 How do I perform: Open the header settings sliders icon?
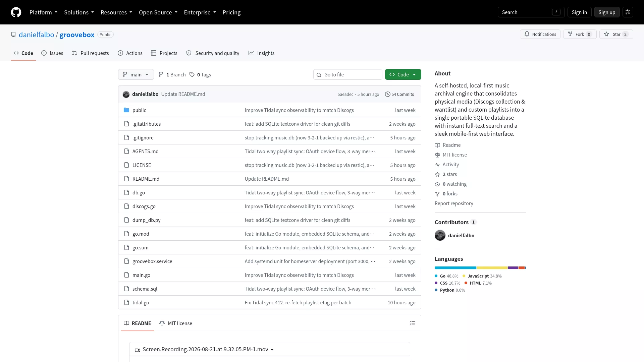[x=628, y=12]
